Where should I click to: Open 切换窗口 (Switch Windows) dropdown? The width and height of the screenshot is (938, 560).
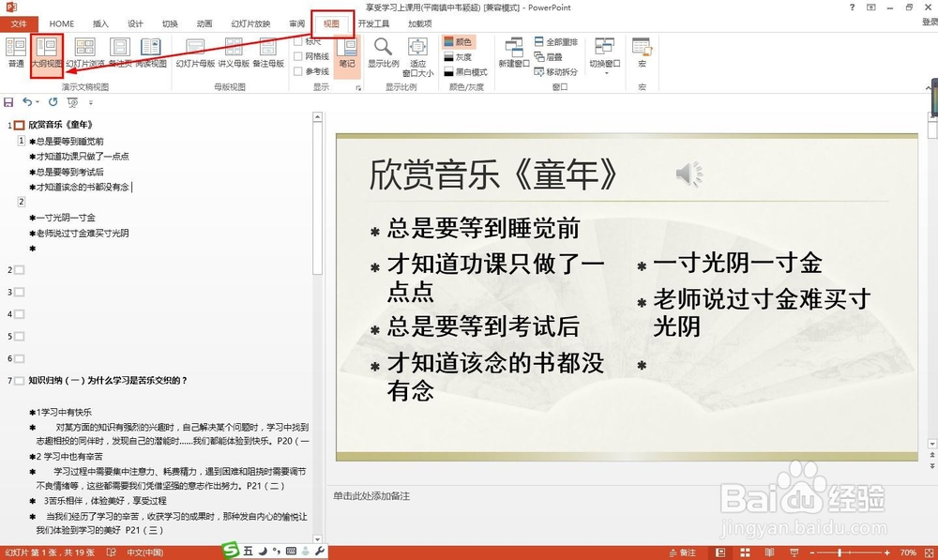(604, 55)
